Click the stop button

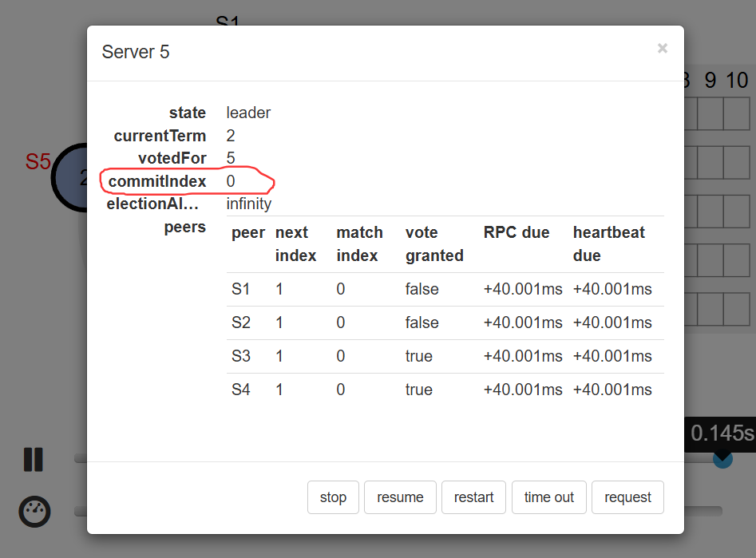(x=333, y=497)
